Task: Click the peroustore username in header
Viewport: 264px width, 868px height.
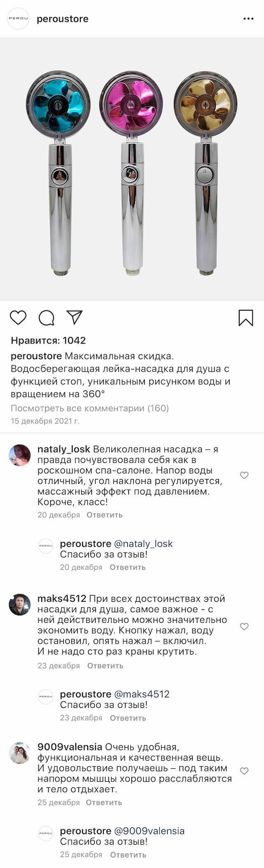Action: click(63, 19)
